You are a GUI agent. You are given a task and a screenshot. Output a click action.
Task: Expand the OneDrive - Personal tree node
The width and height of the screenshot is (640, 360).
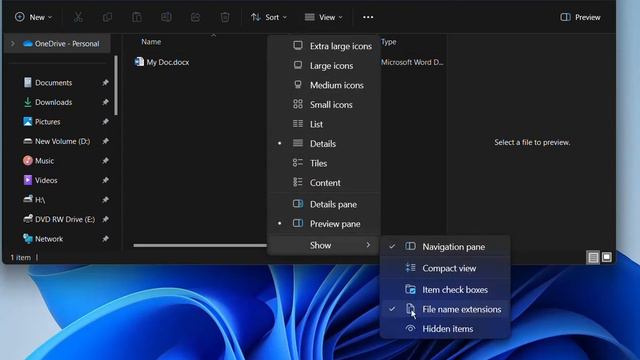(13, 44)
